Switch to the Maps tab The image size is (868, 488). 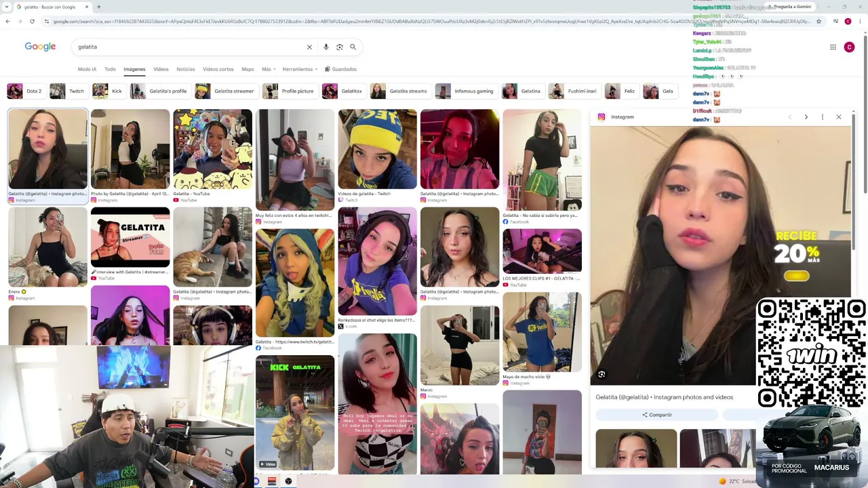tap(248, 69)
